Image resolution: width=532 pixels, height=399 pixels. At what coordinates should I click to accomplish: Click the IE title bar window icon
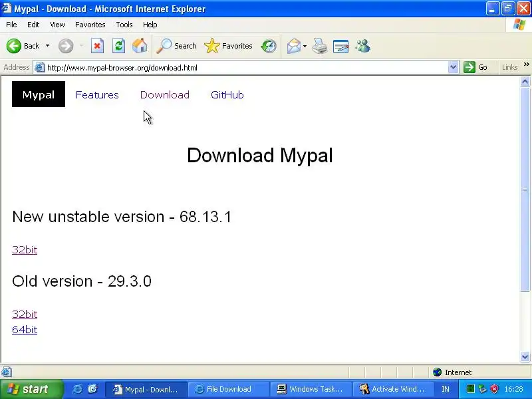7,8
